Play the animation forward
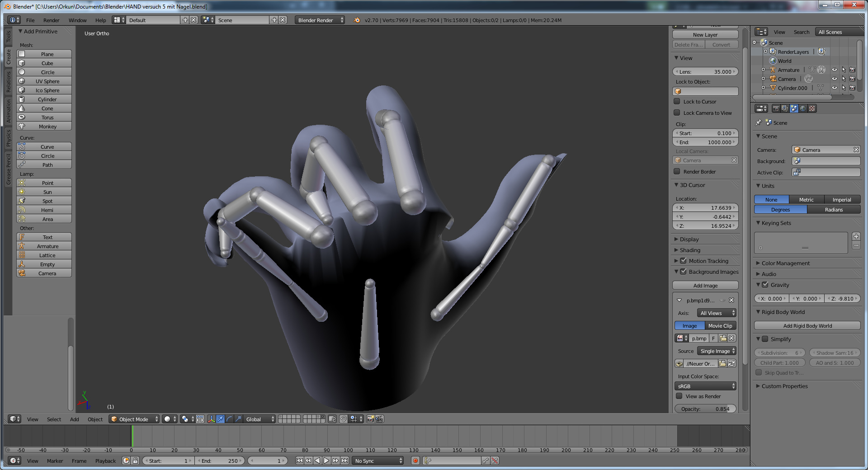The image size is (868, 470). pyautogui.click(x=326, y=461)
